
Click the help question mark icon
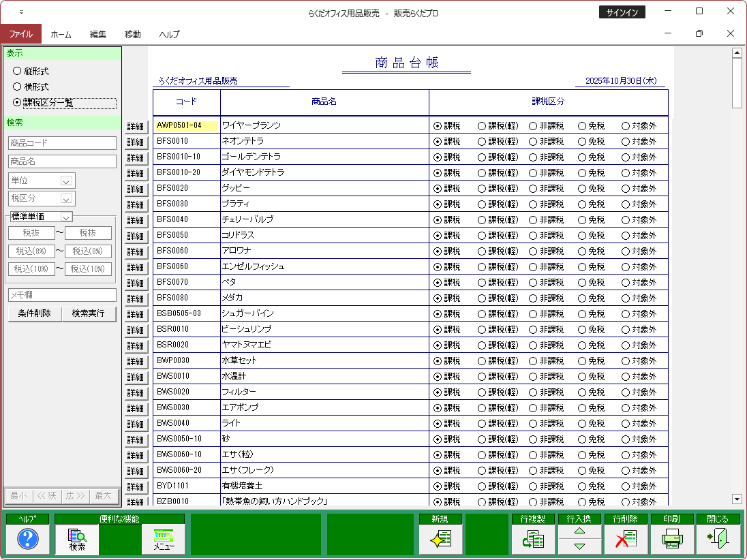pos(27,540)
